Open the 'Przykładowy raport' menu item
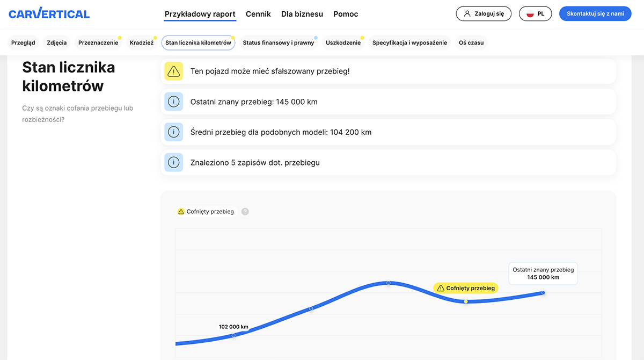Screen dimensions: 644x360 point(200,14)
